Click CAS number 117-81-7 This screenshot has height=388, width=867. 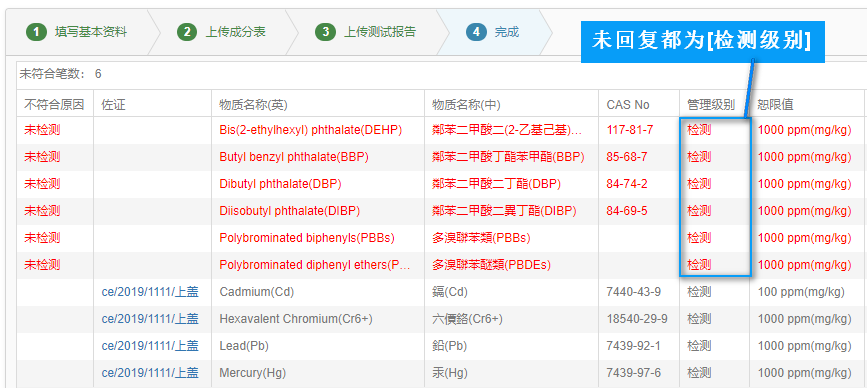(630, 130)
